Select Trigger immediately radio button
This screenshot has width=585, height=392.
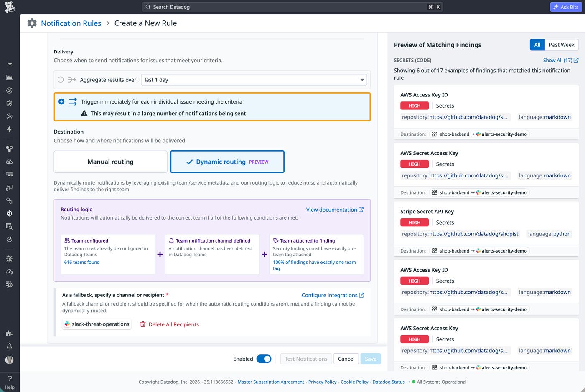61,101
